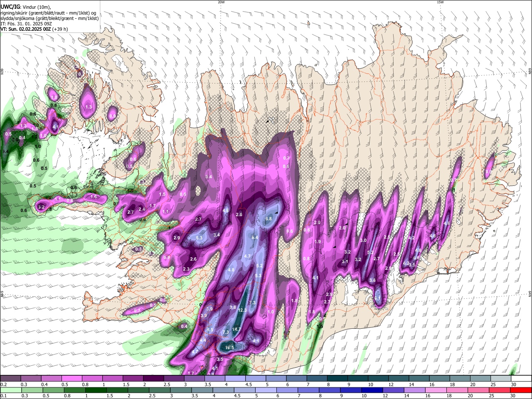Viewport: 532px width, 399px height.
Task: Click the '2.5' label in upper legend row
Action: coord(167,384)
